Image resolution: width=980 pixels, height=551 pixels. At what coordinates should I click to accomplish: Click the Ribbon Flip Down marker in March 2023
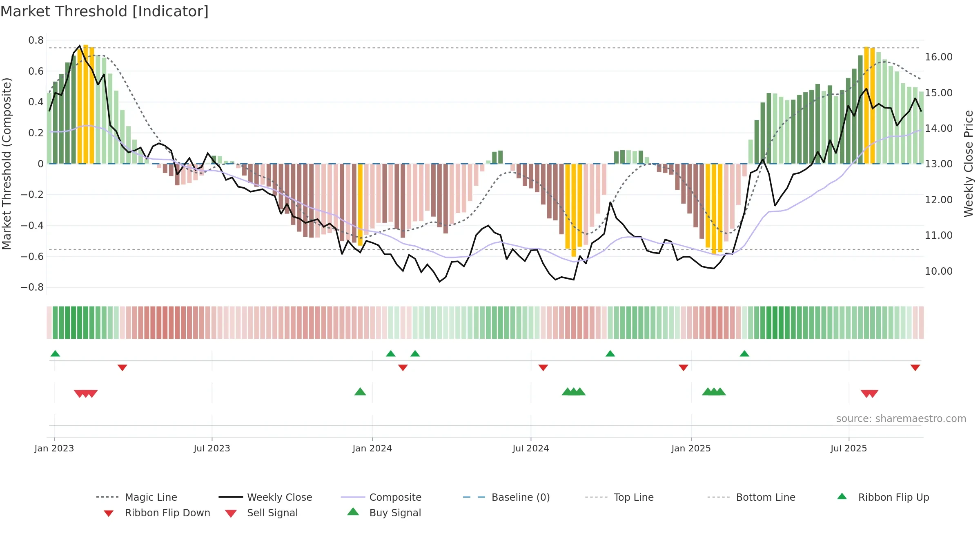point(122,368)
